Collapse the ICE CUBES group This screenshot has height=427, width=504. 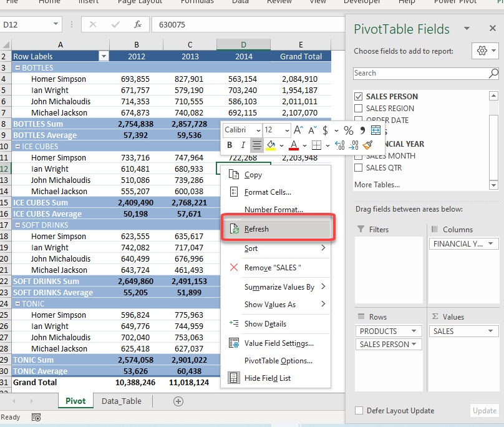(x=17, y=147)
